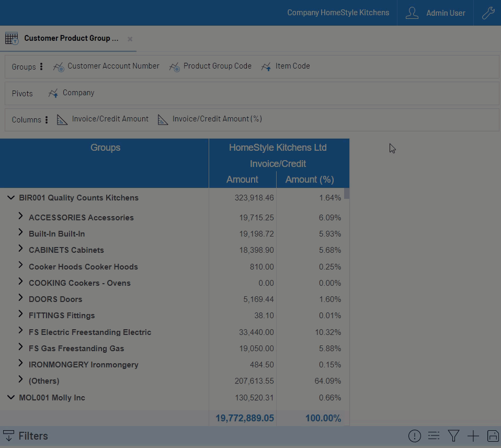
Task: Click the Invoice/Credit Amount (%) column field
Action: click(217, 119)
